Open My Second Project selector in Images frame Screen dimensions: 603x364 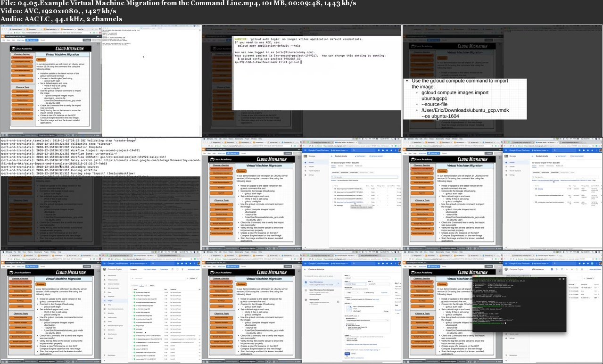139,264
